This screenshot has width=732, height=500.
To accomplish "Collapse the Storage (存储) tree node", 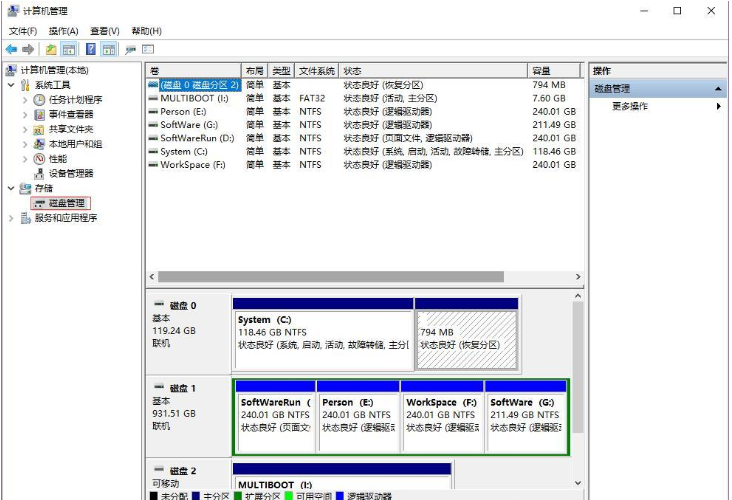I will pyautogui.click(x=11, y=188).
